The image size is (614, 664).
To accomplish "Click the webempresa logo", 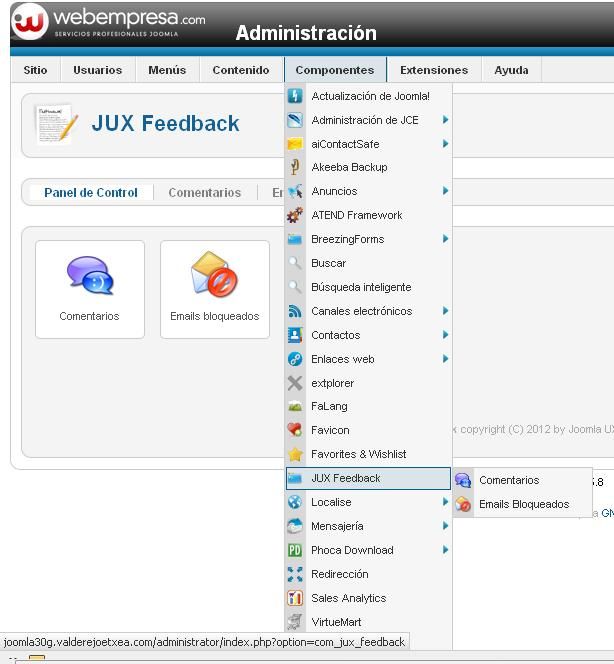I will 109,21.
